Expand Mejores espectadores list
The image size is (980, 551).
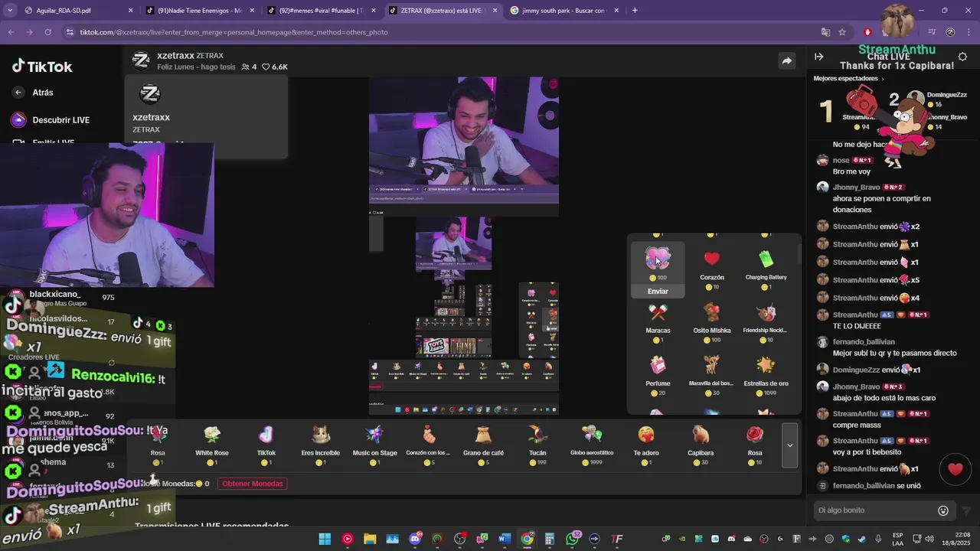tap(848, 78)
